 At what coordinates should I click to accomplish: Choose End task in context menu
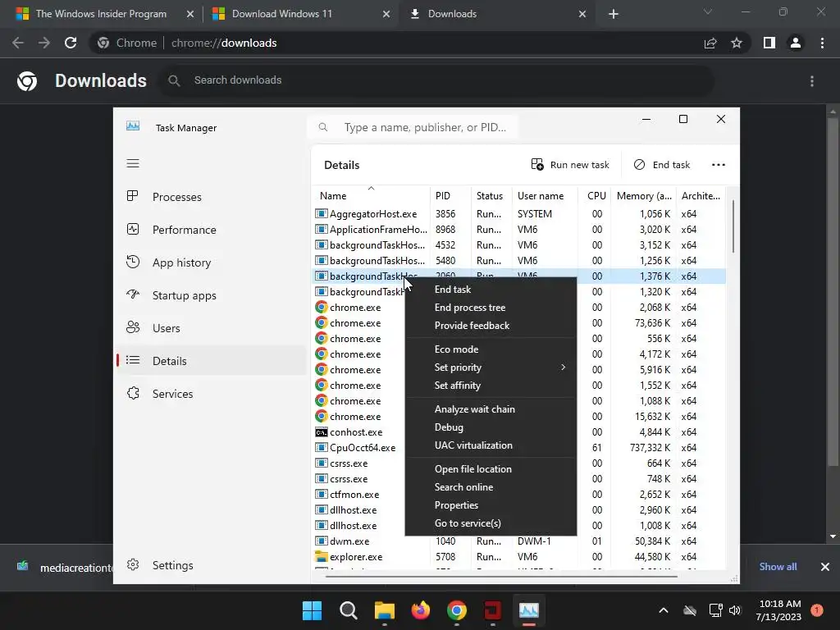[x=453, y=290]
